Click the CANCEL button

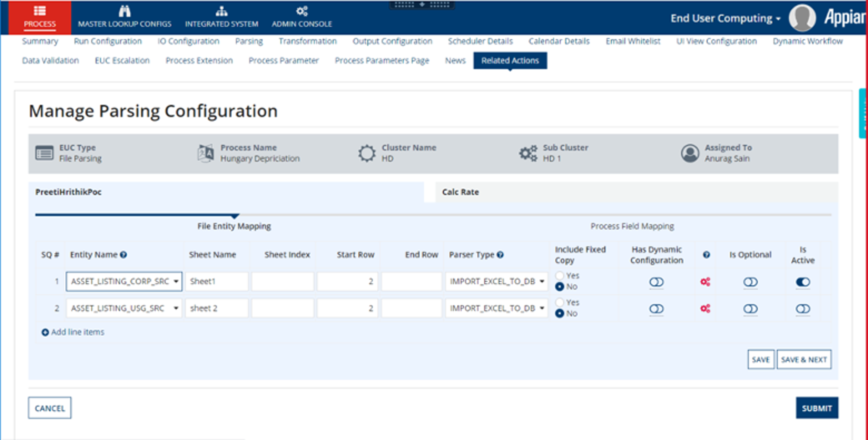(50, 408)
